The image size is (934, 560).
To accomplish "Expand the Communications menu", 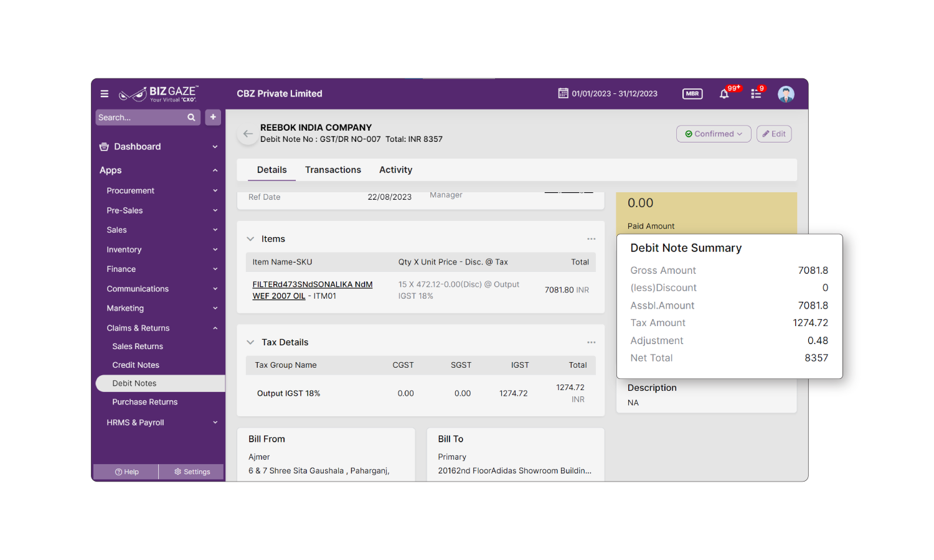I will (215, 289).
